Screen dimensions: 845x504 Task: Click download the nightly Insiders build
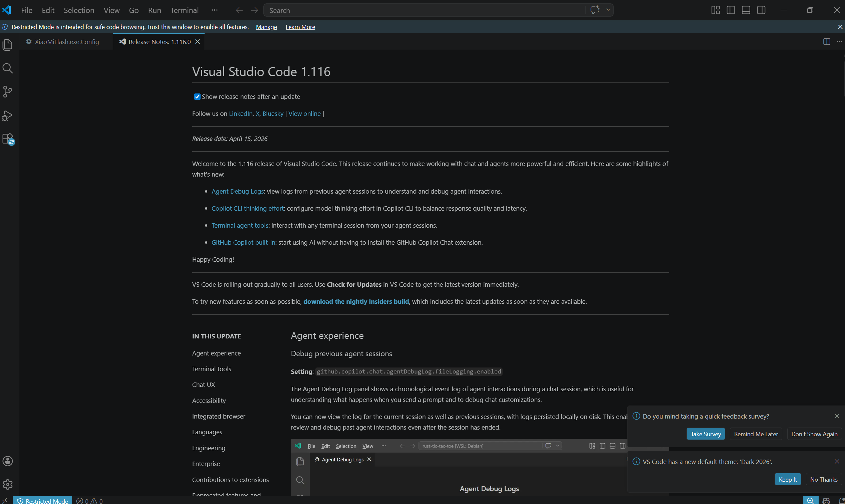(x=356, y=301)
